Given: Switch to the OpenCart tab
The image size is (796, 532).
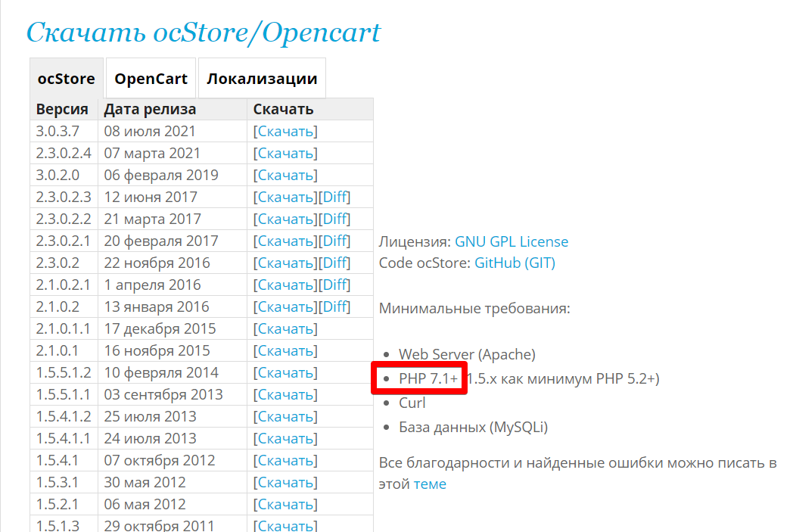Looking at the screenshot, I should [x=151, y=79].
